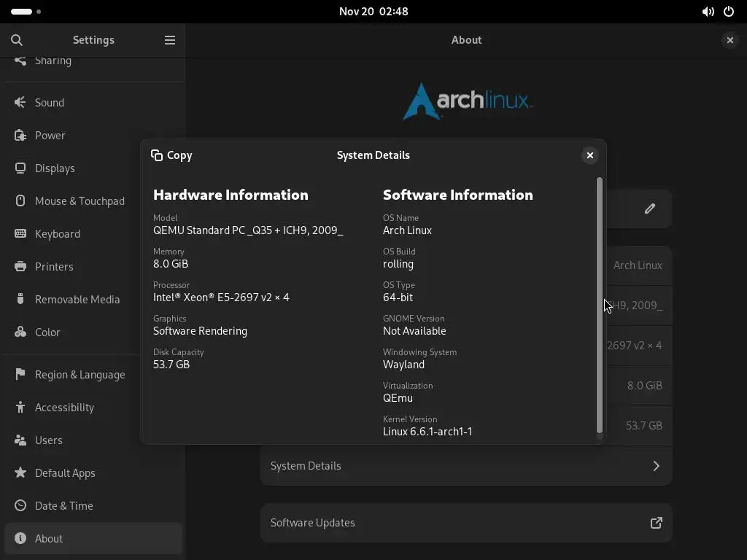This screenshot has height=560, width=747.
Task: Copy system details to clipboard
Action: click(x=171, y=155)
